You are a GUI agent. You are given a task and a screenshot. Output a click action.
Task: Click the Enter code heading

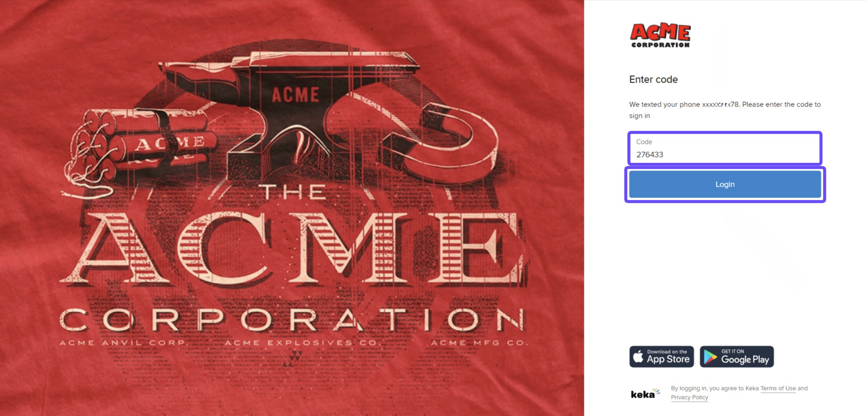point(653,79)
